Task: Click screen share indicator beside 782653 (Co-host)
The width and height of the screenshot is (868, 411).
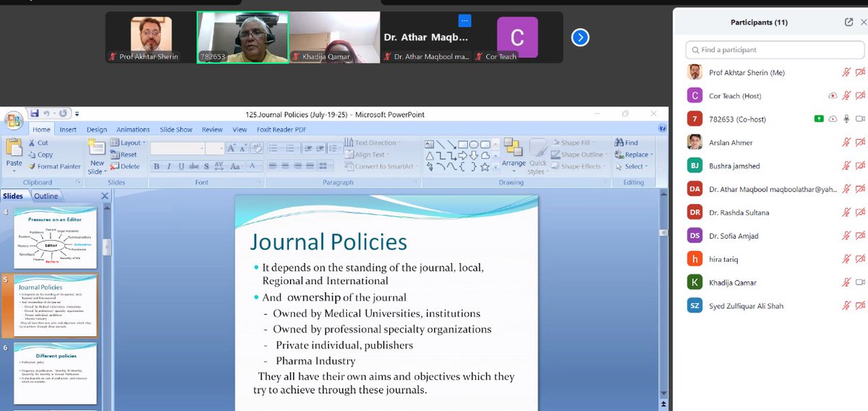Action: (x=819, y=119)
